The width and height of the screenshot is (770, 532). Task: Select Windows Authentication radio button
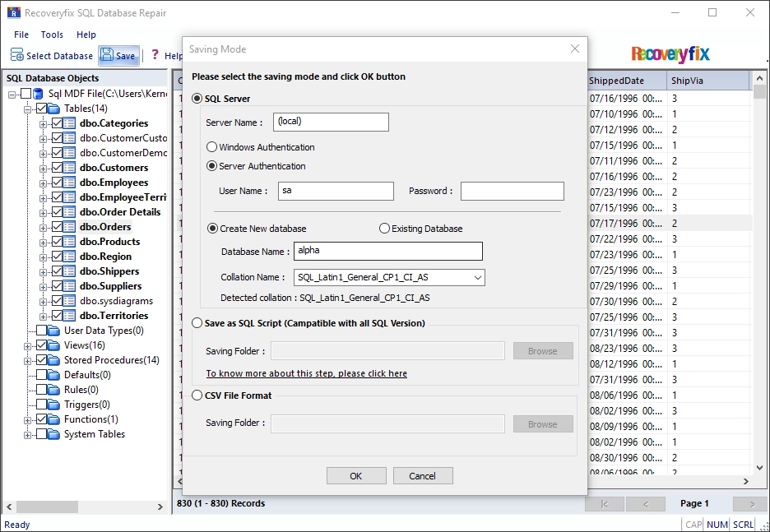211,146
